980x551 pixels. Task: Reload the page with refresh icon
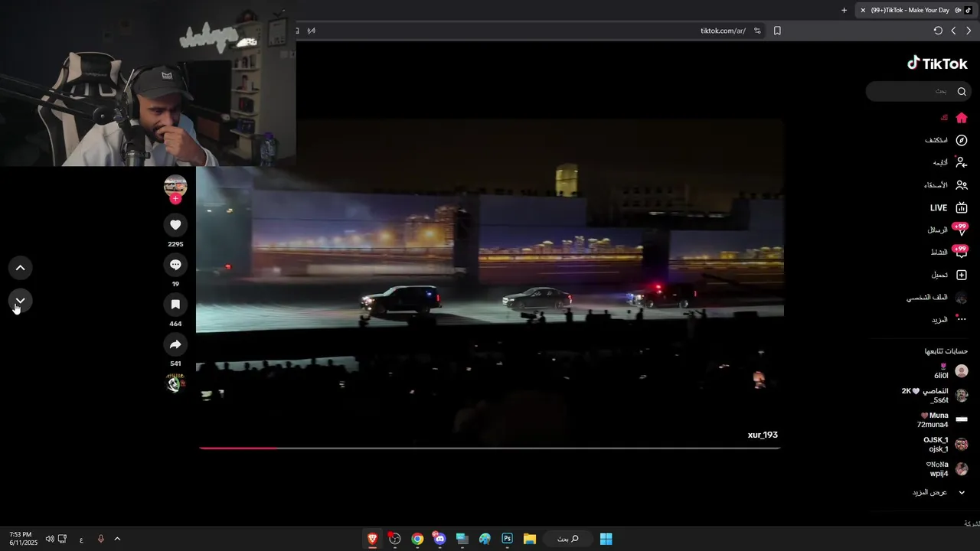click(938, 31)
